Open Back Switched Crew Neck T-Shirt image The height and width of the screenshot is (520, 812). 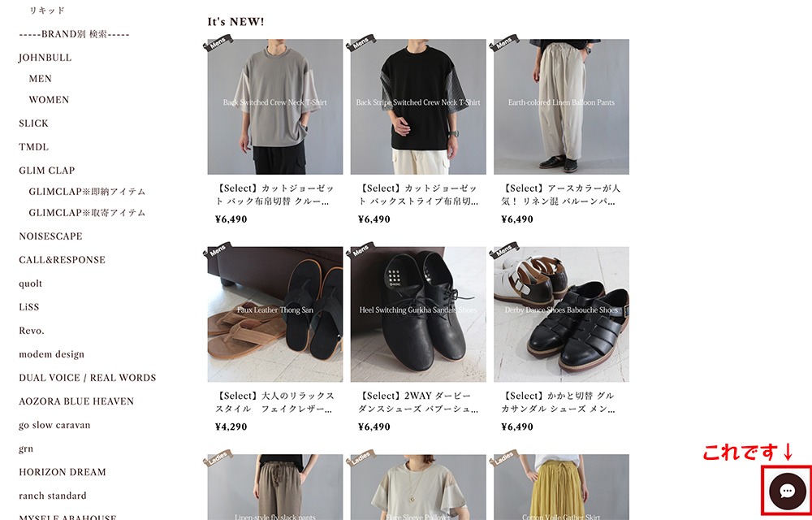tap(275, 106)
